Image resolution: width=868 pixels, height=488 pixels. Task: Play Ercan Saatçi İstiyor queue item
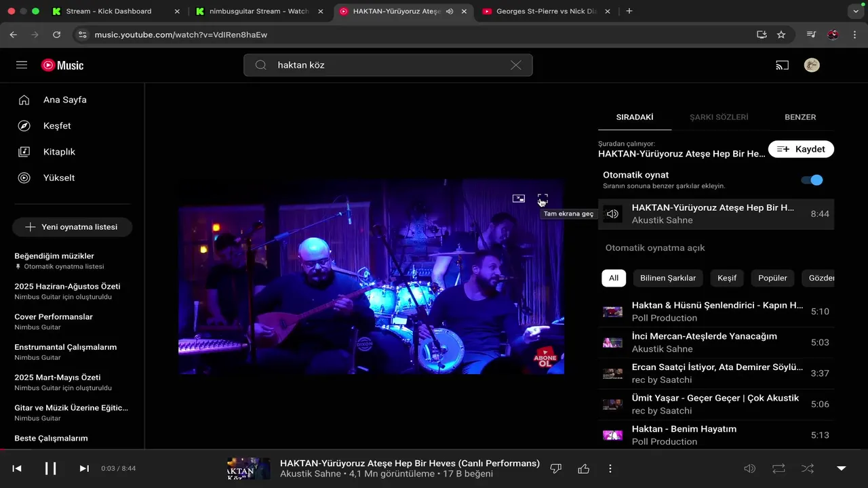coord(716,373)
